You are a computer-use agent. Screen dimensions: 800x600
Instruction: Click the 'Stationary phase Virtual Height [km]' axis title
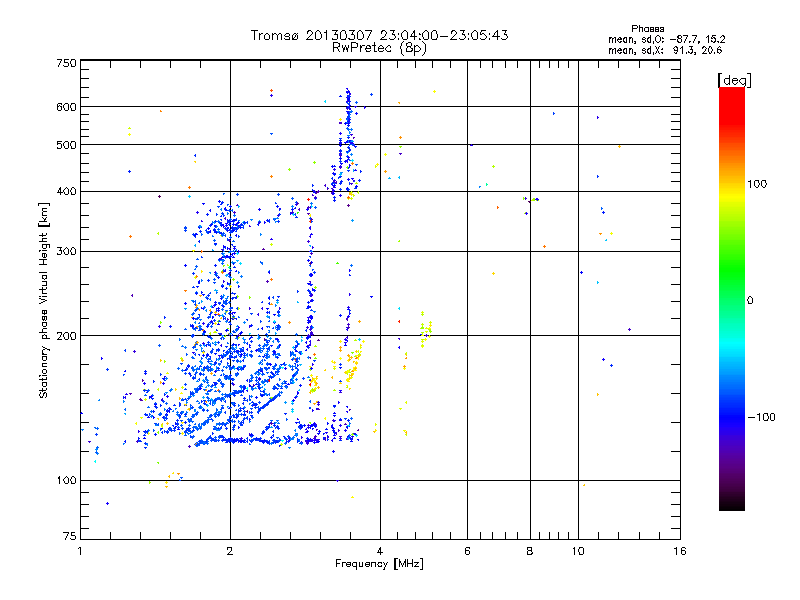pos(44,300)
